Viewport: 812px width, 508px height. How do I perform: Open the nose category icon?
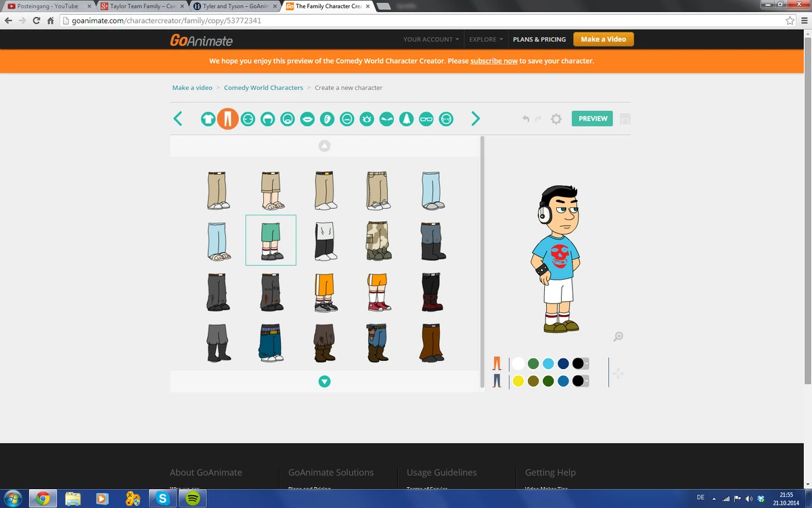(x=405, y=119)
